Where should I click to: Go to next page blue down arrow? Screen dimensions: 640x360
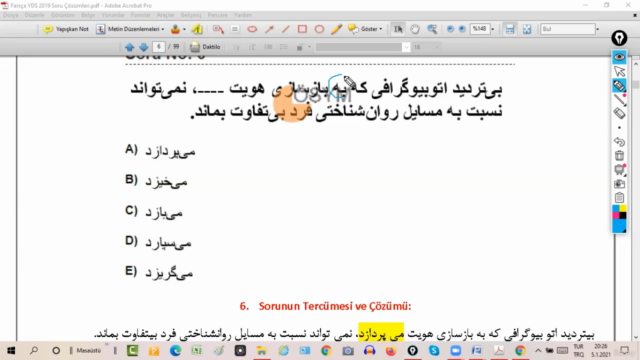coord(144,47)
